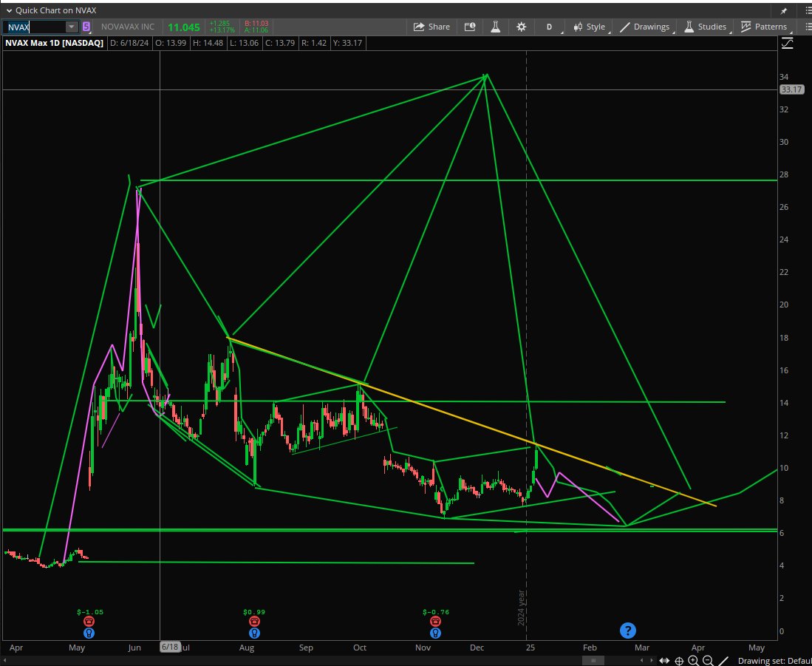Open the Studies menu
The width and height of the screenshot is (812, 666).
[x=706, y=27]
